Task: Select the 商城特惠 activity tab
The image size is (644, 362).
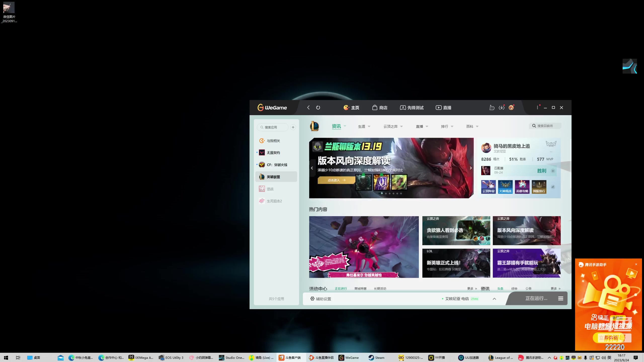Action: pos(360,289)
